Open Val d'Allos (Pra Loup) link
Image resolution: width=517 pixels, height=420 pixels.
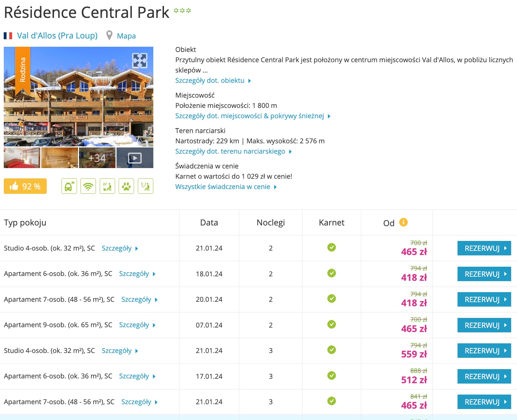(57, 36)
